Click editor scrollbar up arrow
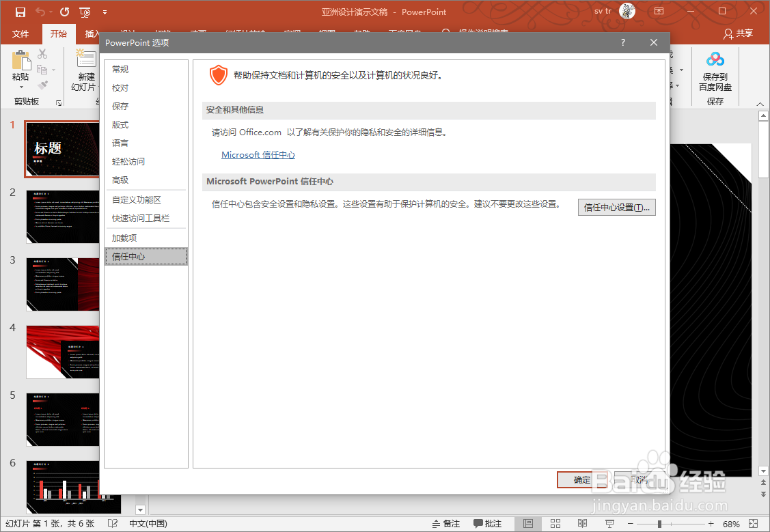 [x=763, y=116]
